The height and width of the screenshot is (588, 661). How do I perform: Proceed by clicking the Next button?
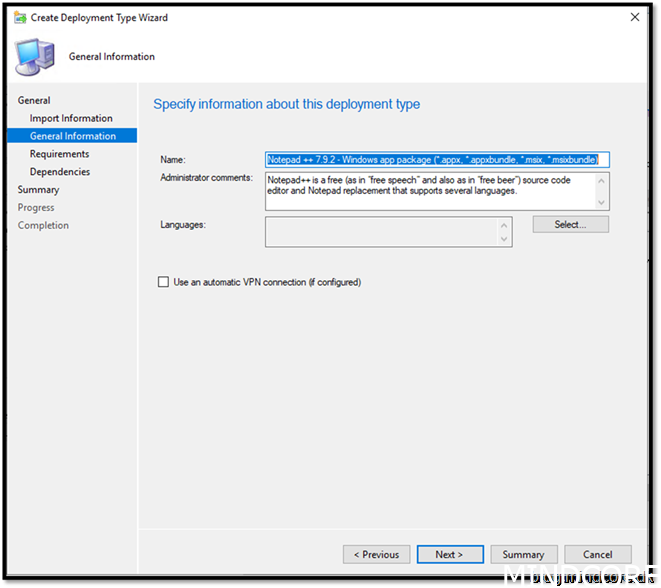pos(449,554)
